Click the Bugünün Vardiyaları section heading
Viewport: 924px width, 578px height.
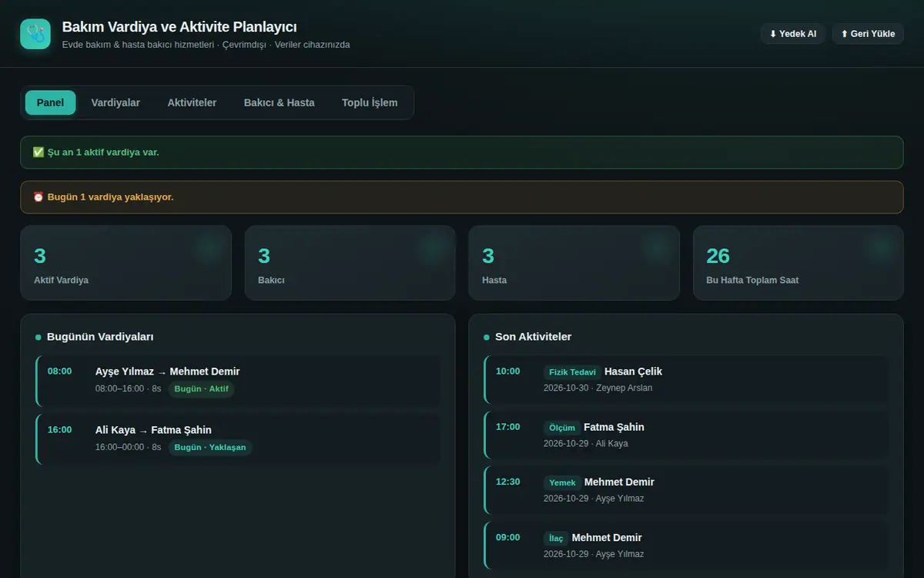[100, 337]
